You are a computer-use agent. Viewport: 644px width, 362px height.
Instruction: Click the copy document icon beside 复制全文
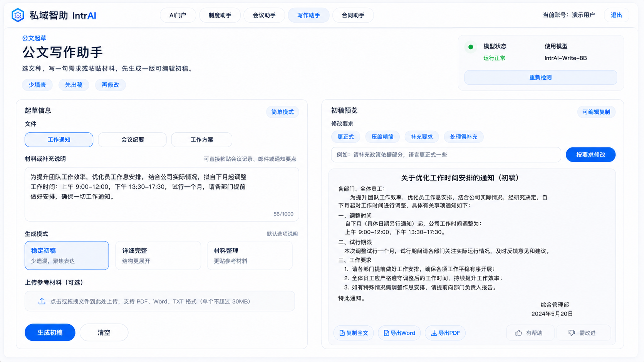[x=342, y=333]
